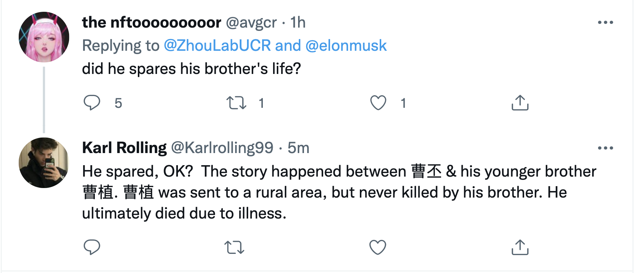Open the @elonmusk profile link

point(346,46)
